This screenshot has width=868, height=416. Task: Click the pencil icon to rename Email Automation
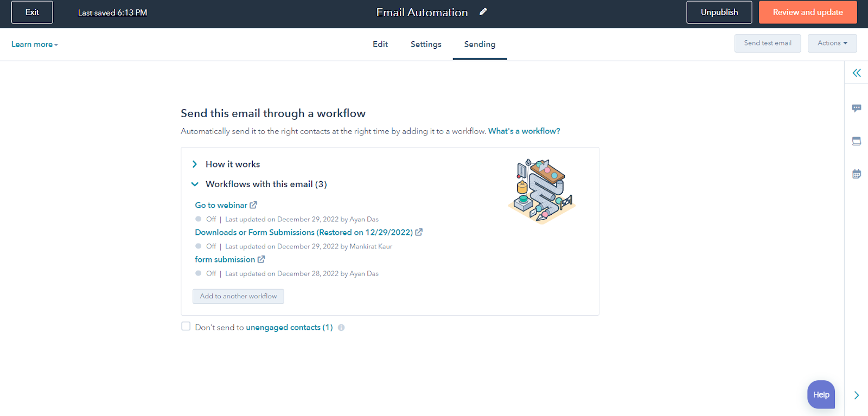pos(483,11)
